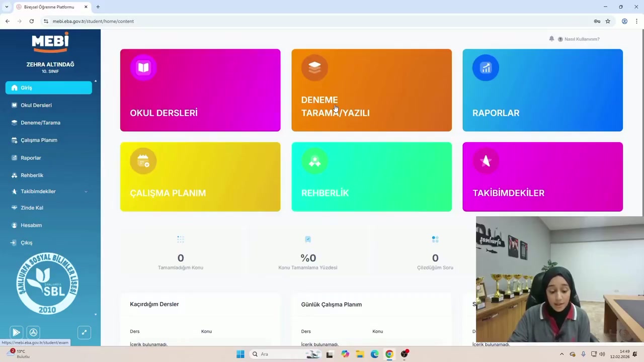This screenshot has width=644, height=362.
Task: Open the browser tab list dropdown
Action: coord(7,7)
